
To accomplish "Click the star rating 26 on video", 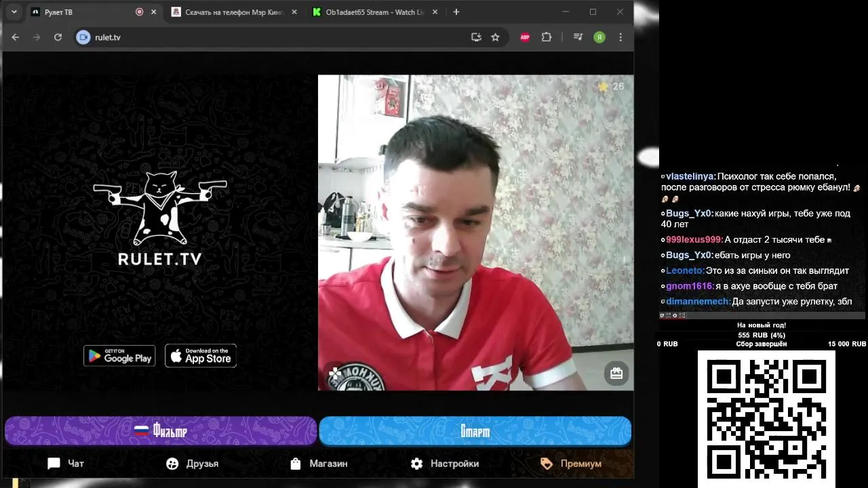I will click(610, 86).
